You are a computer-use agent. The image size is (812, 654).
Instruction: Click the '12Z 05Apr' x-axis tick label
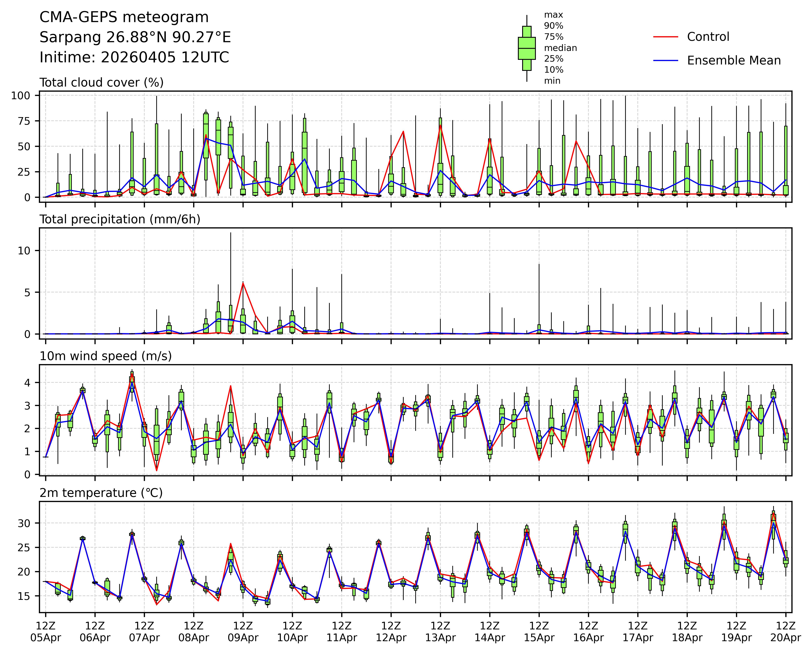click(x=46, y=632)
